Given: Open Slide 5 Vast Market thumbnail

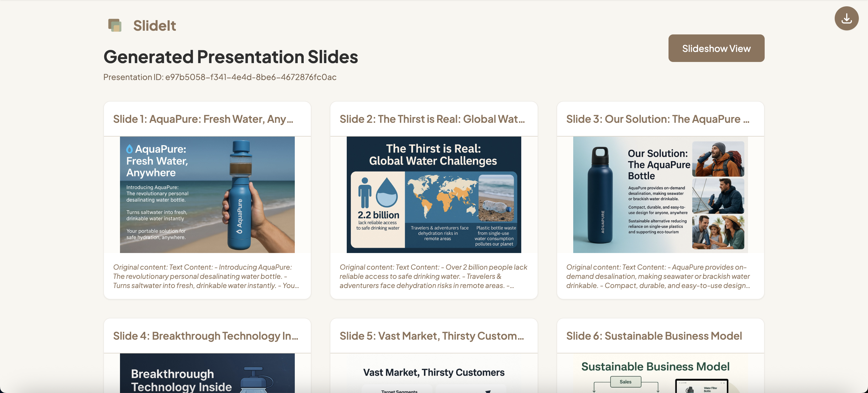Looking at the screenshot, I should point(434,373).
